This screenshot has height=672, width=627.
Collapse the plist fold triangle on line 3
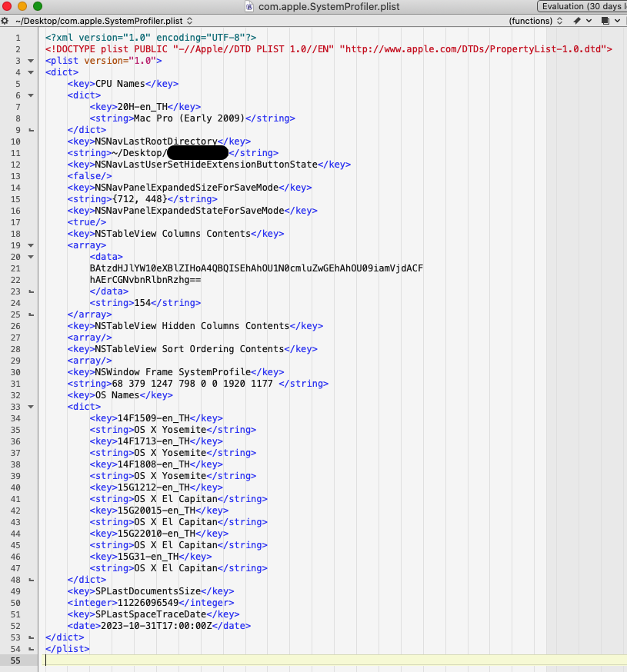[31, 61]
